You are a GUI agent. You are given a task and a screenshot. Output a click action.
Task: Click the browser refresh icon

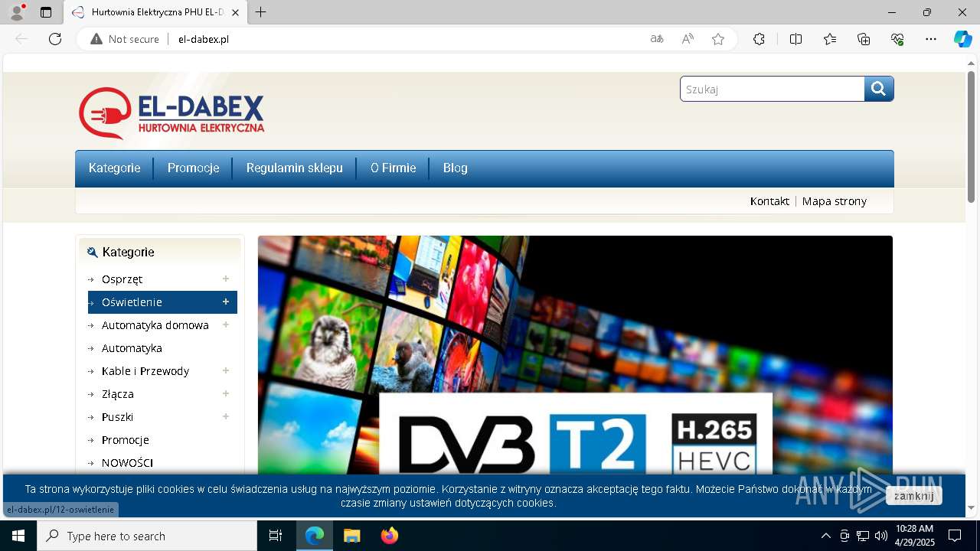click(x=55, y=39)
